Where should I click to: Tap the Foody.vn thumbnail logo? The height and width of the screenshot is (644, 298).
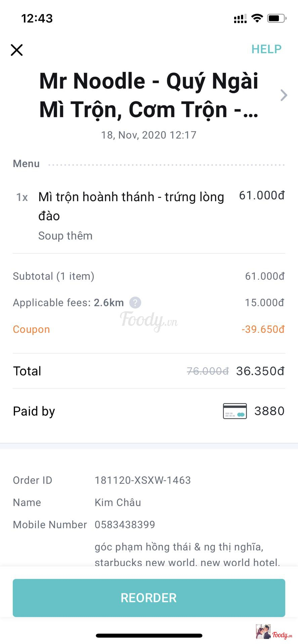click(274, 632)
